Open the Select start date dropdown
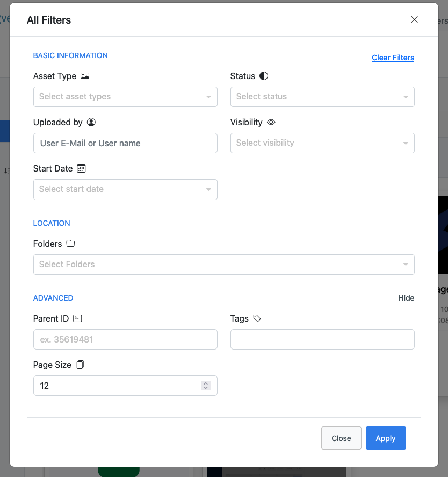Screen dimensions: 448x477 [125, 189]
